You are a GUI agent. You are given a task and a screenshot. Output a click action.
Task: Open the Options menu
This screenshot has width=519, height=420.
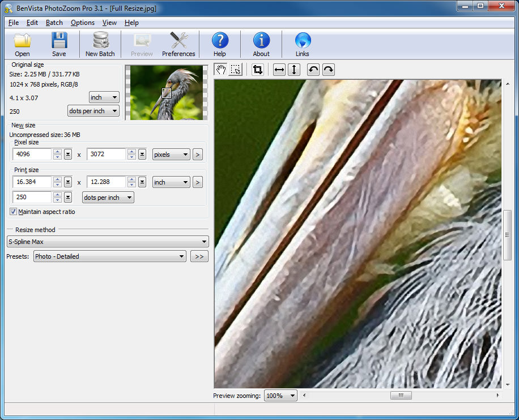(83, 23)
